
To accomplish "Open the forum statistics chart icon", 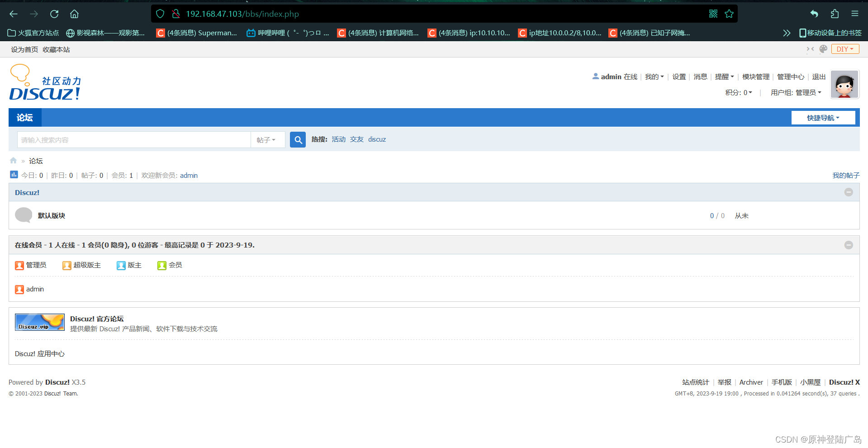I will [x=14, y=175].
